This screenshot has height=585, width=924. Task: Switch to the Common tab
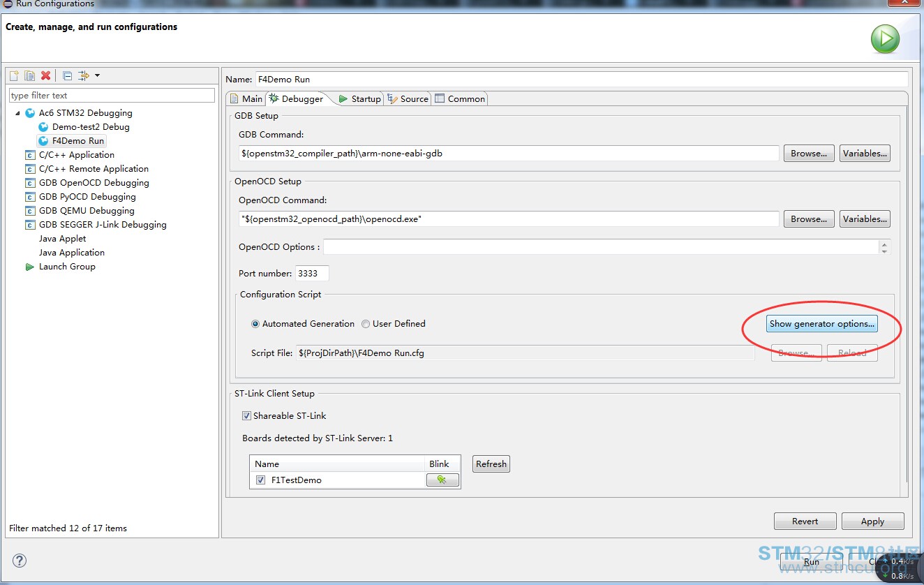[460, 98]
